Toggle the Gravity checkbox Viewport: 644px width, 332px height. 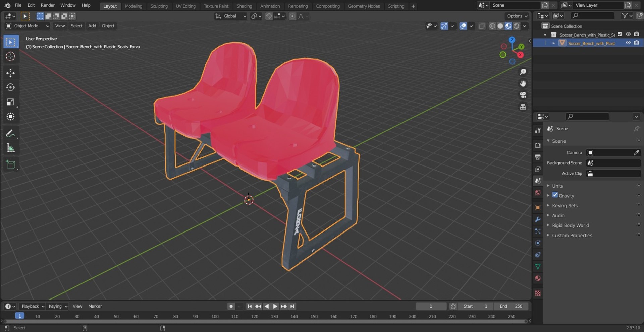[x=555, y=195]
